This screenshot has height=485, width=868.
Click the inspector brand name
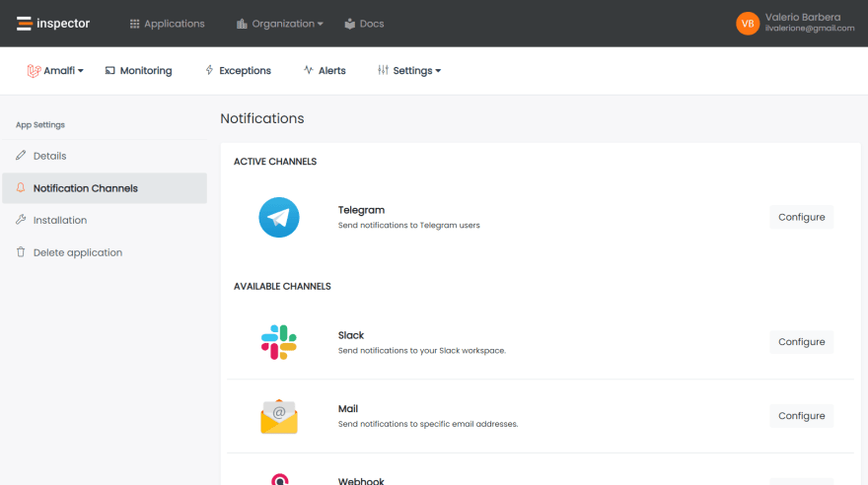63,24
